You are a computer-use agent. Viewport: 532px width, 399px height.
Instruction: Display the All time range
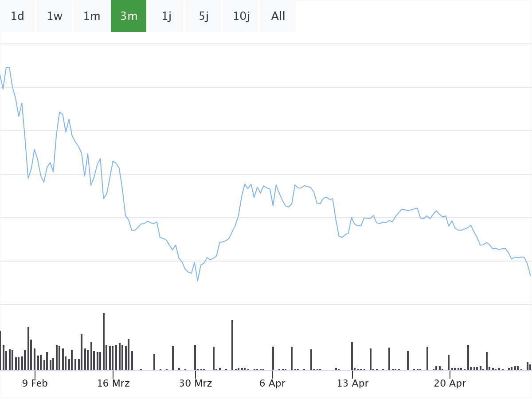point(278,16)
